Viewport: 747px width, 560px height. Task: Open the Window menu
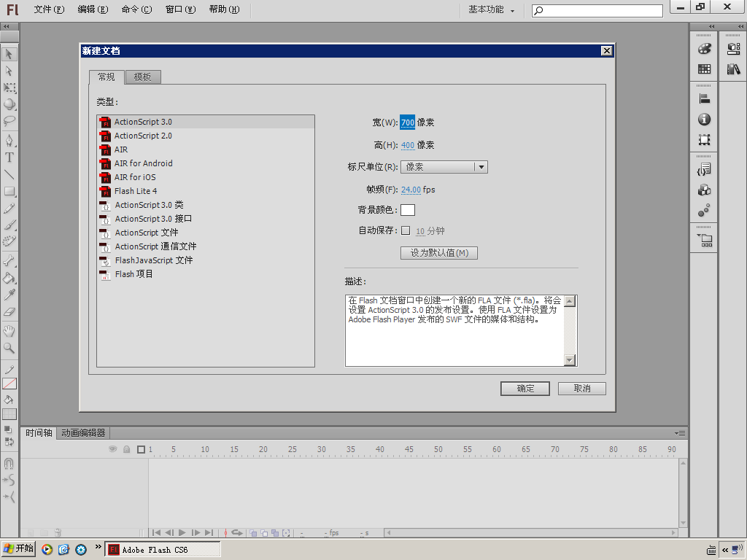click(181, 9)
